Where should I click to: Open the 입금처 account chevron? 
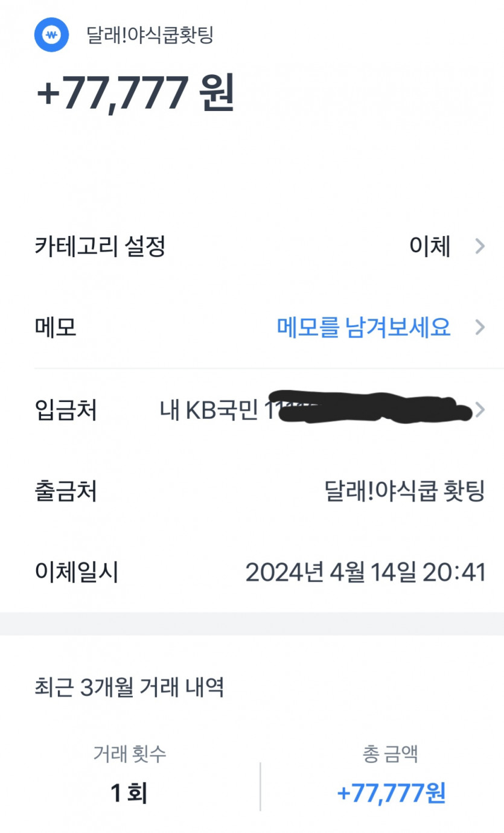[480, 410]
